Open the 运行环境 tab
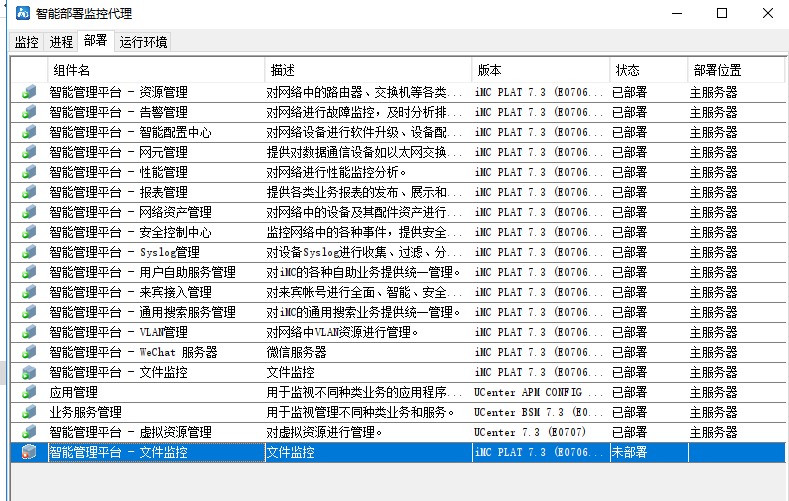The width and height of the screenshot is (789, 501). click(143, 42)
